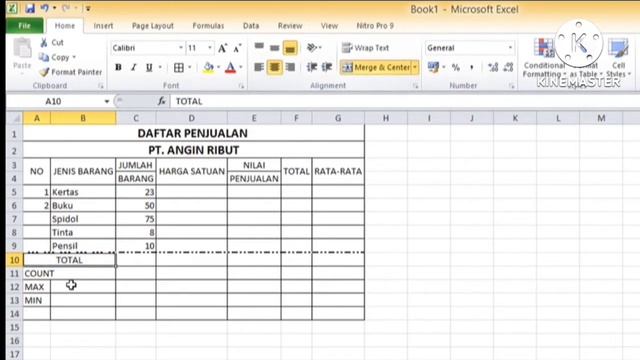Toggle underline formatting
Screen dimensions: 640x360
coord(149,67)
